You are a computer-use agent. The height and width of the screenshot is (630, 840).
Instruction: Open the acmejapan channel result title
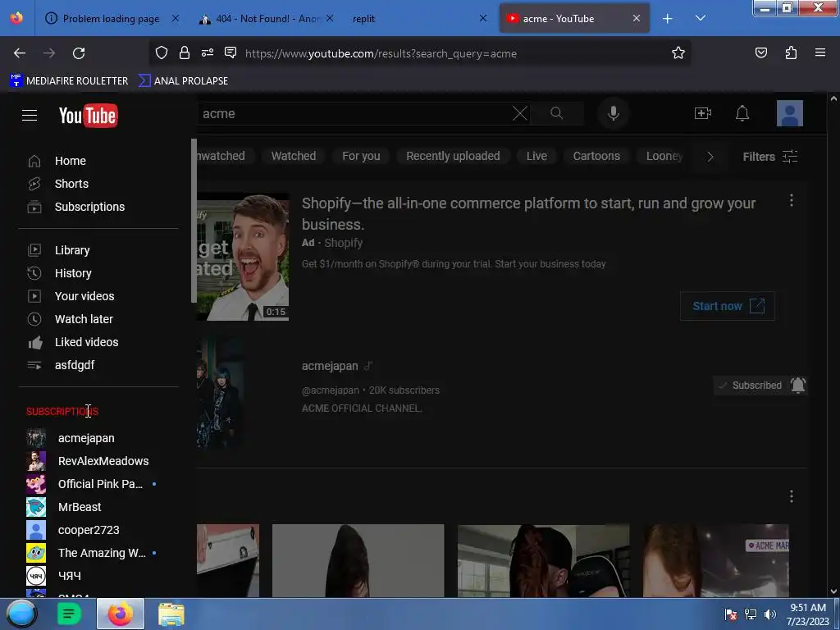click(330, 366)
